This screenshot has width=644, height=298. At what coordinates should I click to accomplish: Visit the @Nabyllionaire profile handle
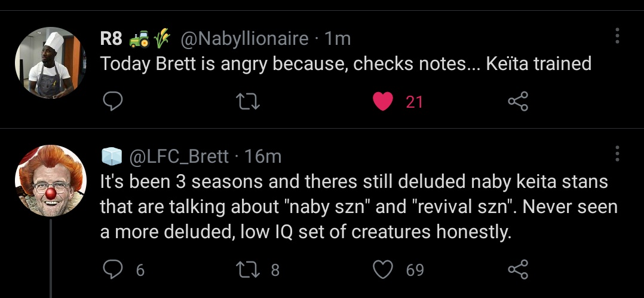(x=244, y=39)
